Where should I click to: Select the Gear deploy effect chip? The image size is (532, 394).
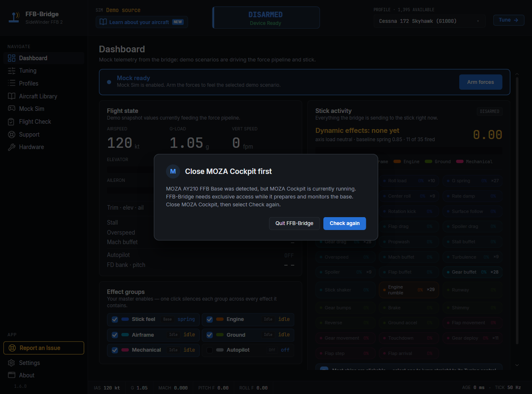coord(472,338)
